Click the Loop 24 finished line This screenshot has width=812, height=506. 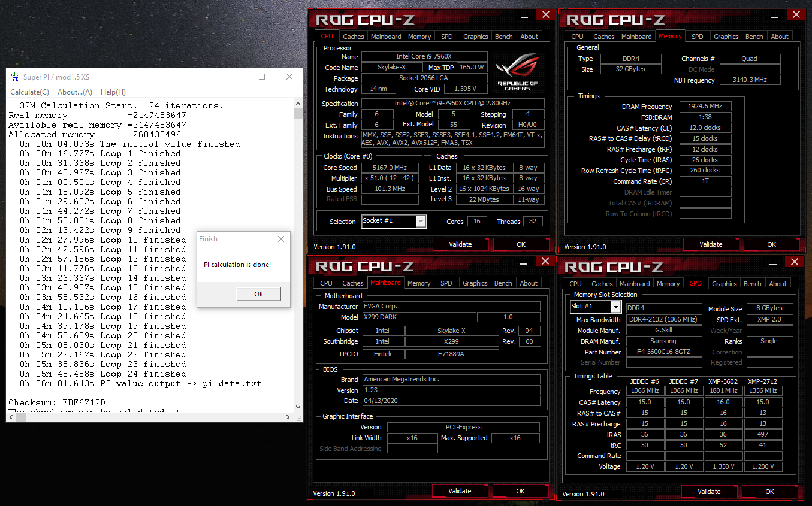(99, 374)
